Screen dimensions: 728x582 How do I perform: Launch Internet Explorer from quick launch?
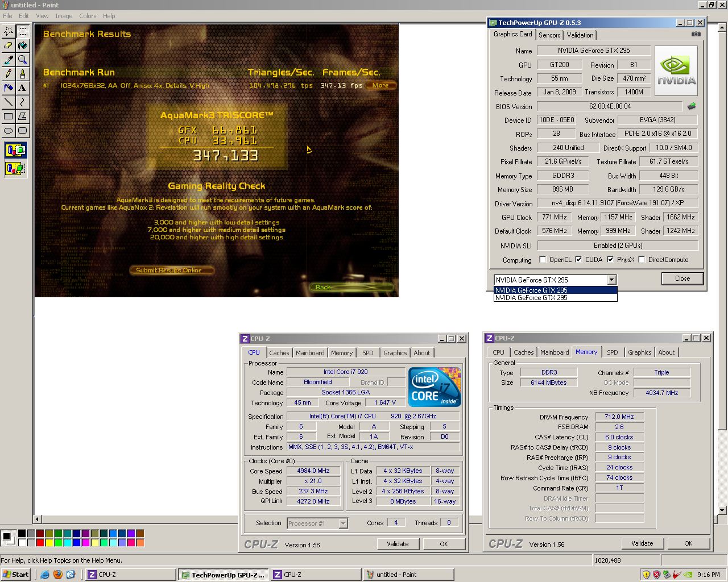pyautogui.click(x=45, y=575)
